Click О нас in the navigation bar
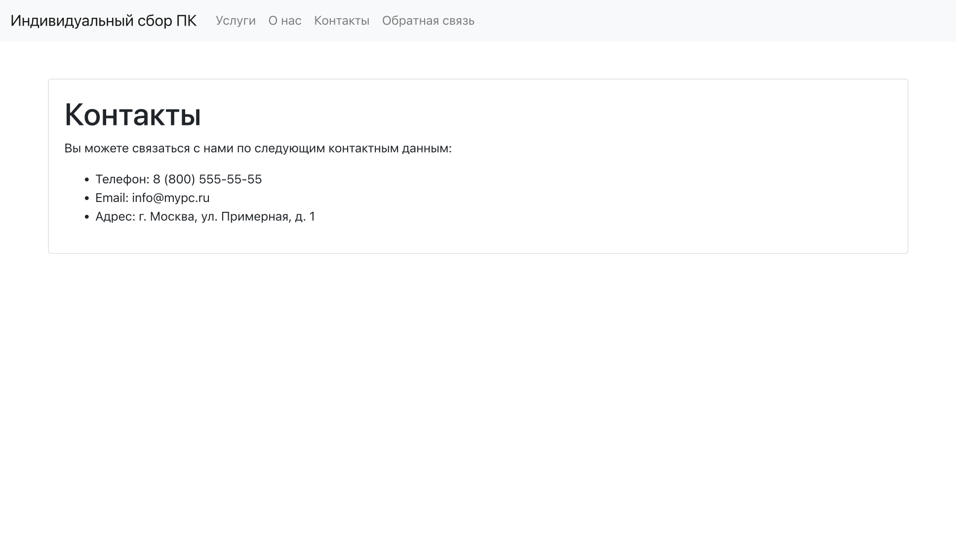The image size is (956, 560). [284, 21]
